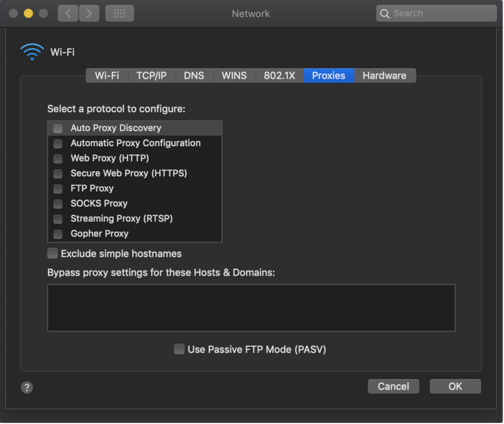Image resolution: width=504 pixels, height=424 pixels.
Task: Toggle SOCKS Proxy checkbox
Action: (58, 204)
